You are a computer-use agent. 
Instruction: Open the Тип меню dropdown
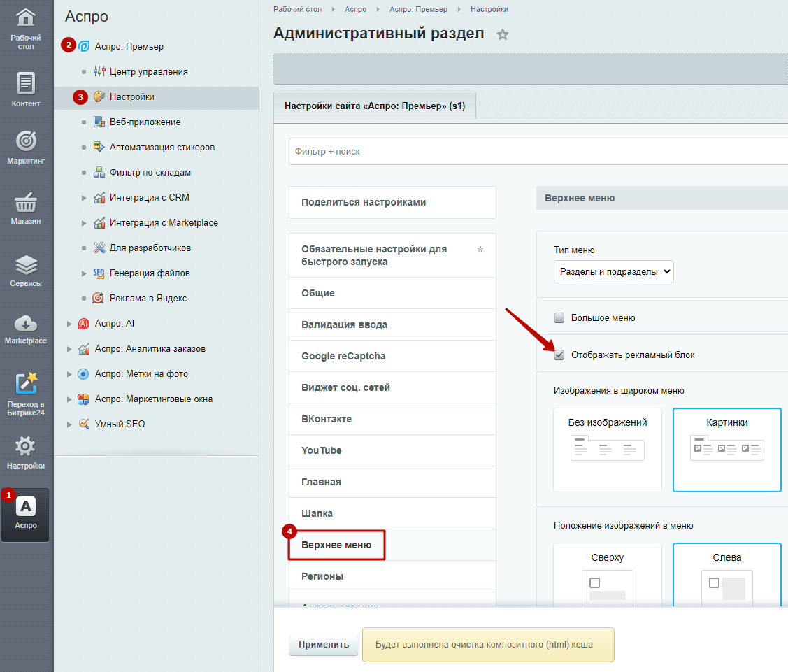pos(613,271)
